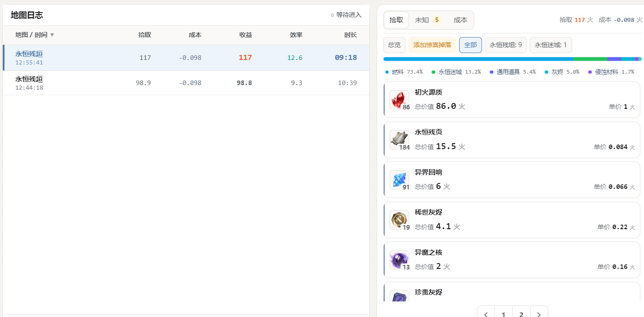
Task: Click the 灰烬 5.0% legend entry
Action: [x=562, y=72]
